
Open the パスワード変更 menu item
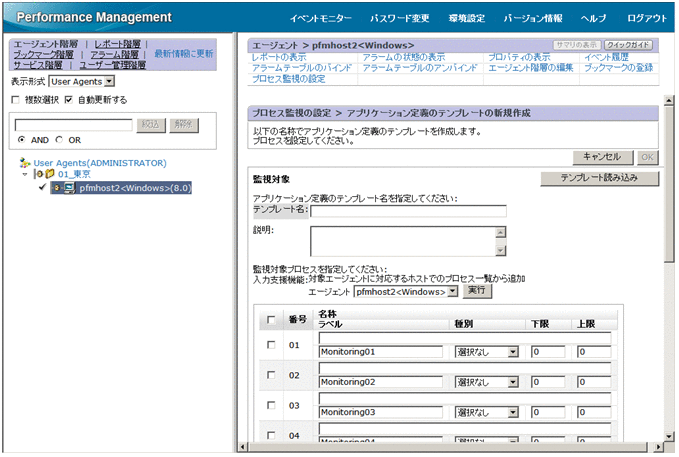399,18
